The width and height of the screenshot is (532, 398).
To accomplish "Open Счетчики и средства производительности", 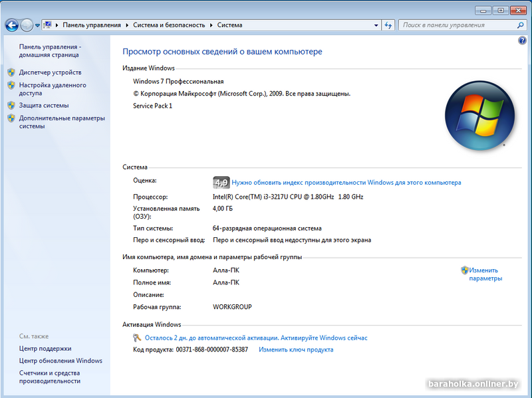I will (x=50, y=377).
